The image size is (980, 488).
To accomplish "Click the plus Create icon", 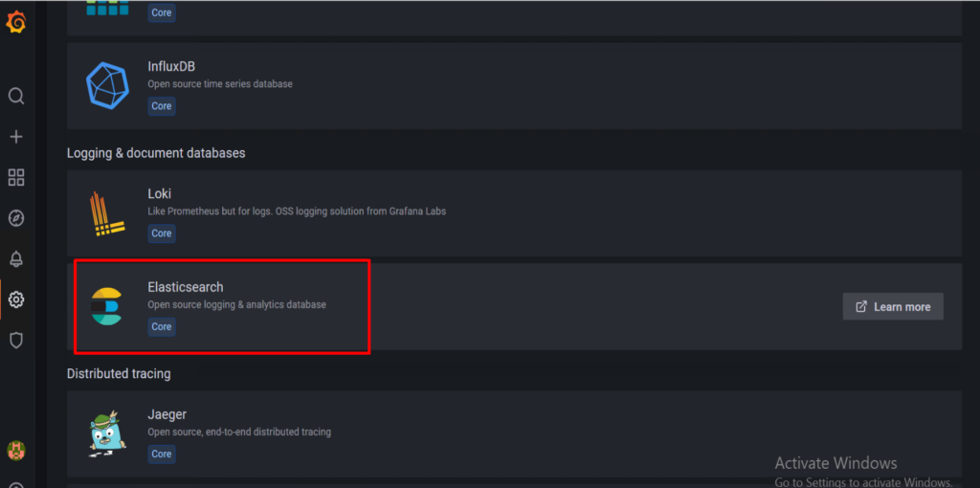I will click(x=16, y=137).
